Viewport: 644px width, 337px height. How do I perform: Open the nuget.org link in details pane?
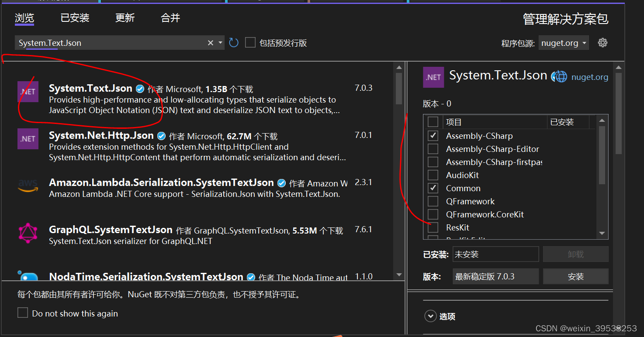590,77
